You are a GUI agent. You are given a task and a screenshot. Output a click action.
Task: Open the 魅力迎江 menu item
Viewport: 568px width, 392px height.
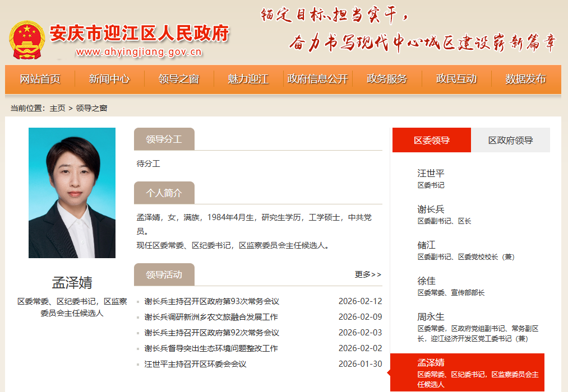coord(248,79)
